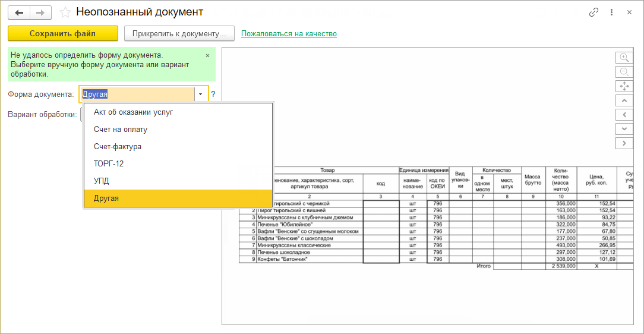Viewport: 644px width, 334px height.
Task: Add document to favorites with star icon
Action: tap(65, 12)
